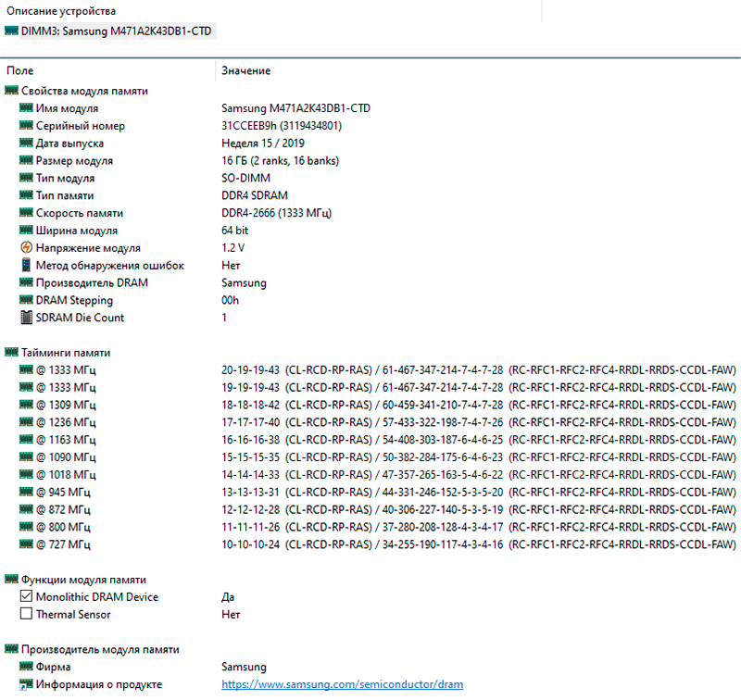Click the memory icon next to DIMM3 header
Viewport: 741px width, 700px height.
click(x=11, y=31)
